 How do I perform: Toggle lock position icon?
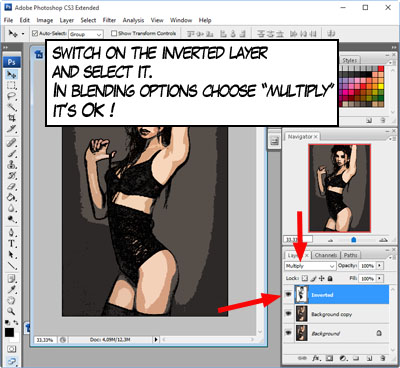[x=322, y=278]
